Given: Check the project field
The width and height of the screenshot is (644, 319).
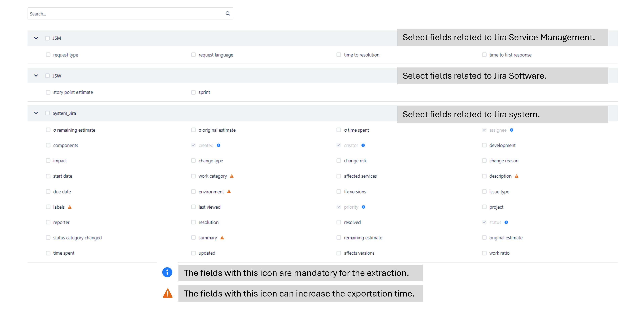Looking at the screenshot, I should [x=484, y=207].
